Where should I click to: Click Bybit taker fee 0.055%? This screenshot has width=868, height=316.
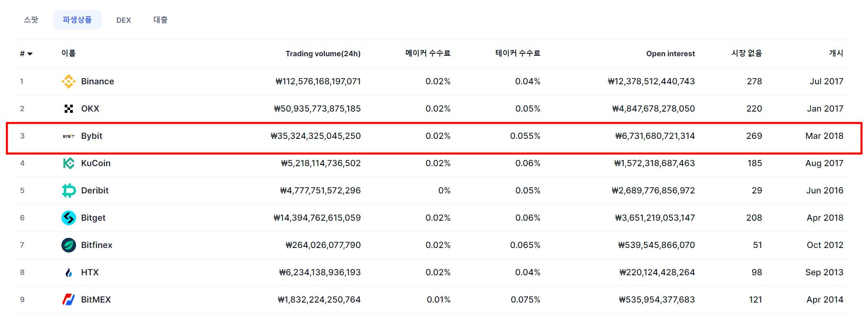pos(525,136)
